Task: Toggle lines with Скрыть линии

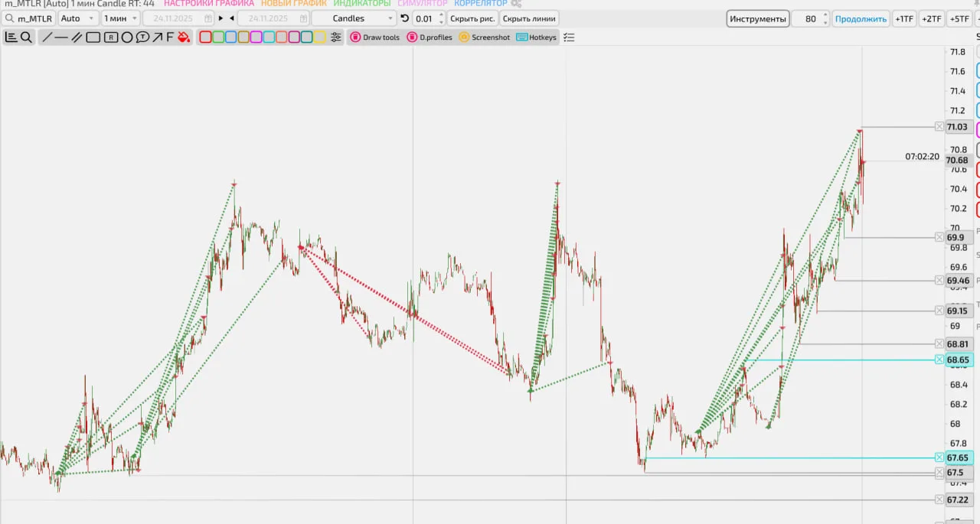Action: click(x=529, y=18)
